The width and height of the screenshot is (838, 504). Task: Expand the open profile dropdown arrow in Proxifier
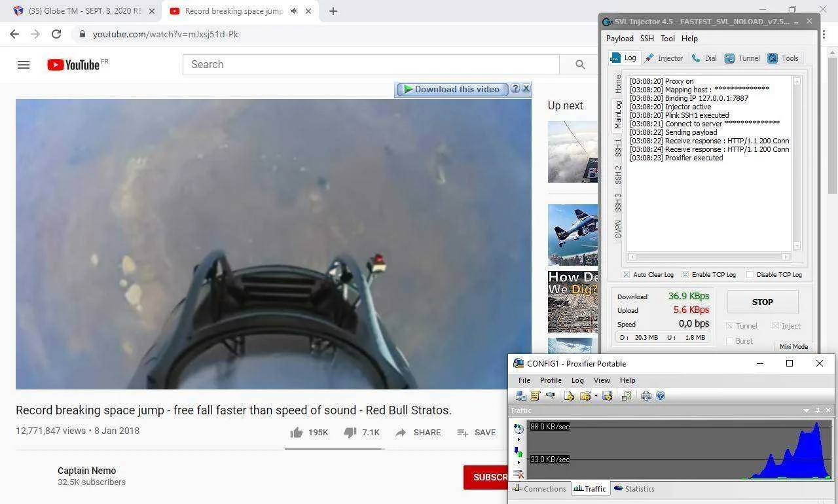(596, 396)
